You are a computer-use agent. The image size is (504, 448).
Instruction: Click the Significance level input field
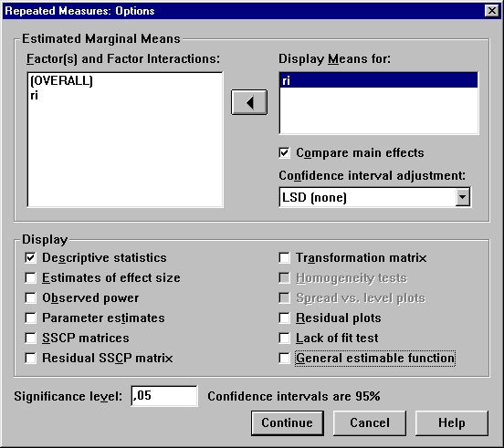[164, 396]
